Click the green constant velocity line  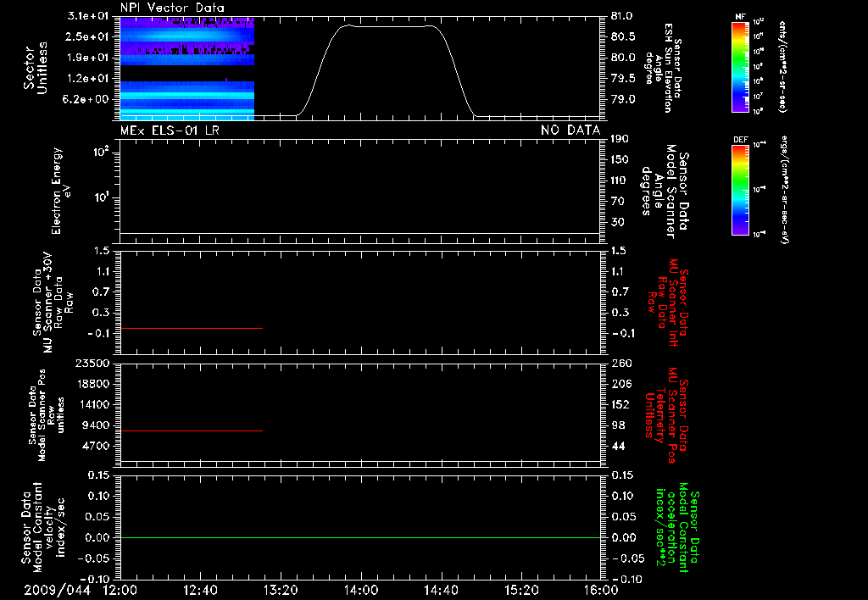point(360,537)
